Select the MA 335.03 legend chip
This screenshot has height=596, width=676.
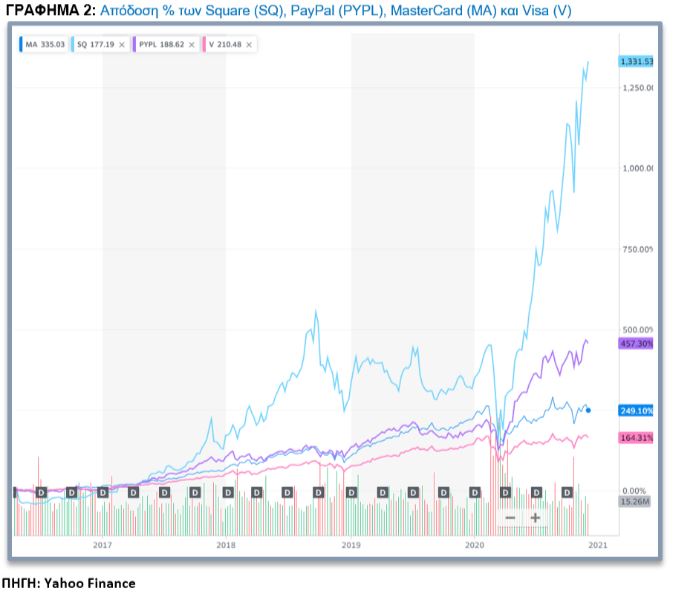pyautogui.click(x=43, y=44)
